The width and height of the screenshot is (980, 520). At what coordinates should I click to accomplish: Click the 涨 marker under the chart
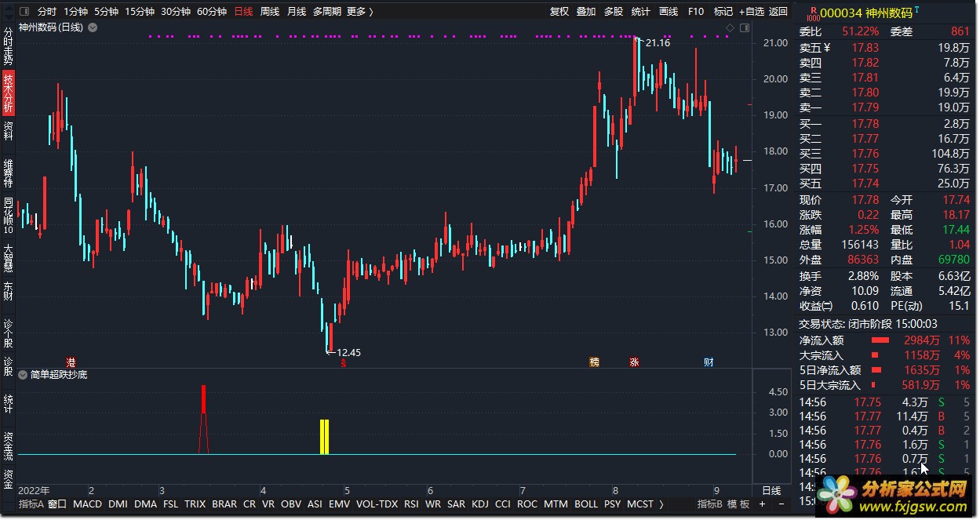[634, 362]
